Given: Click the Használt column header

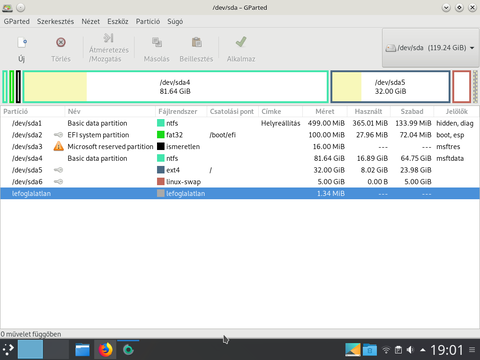Looking at the screenshot, I should coord(369,111).
